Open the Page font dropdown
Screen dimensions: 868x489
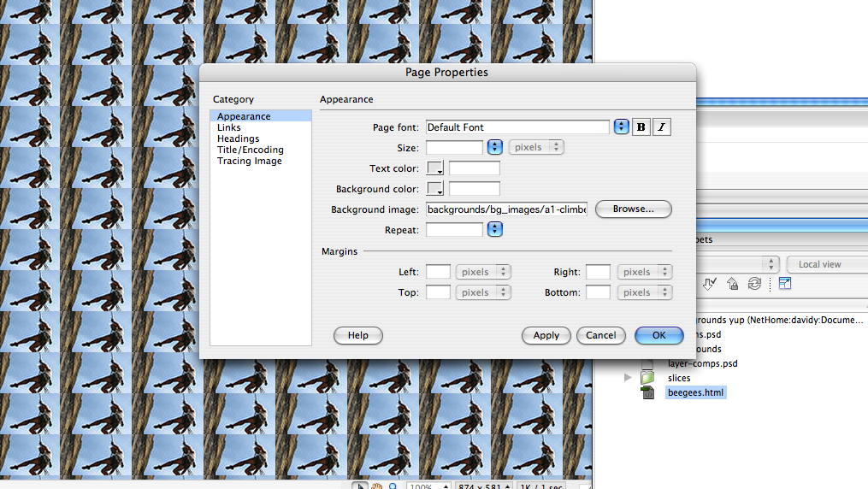click(x=621, y=127)
